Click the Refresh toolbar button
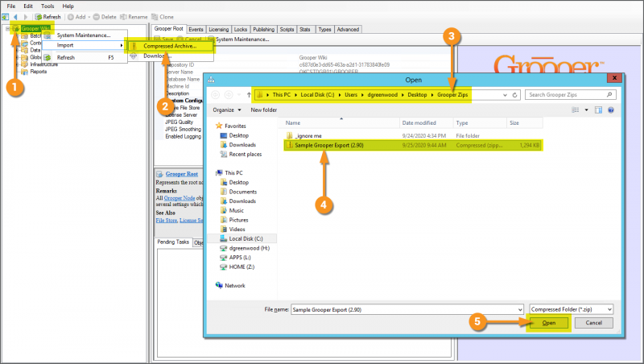This screenshot has width=644, height=364. 47,17
